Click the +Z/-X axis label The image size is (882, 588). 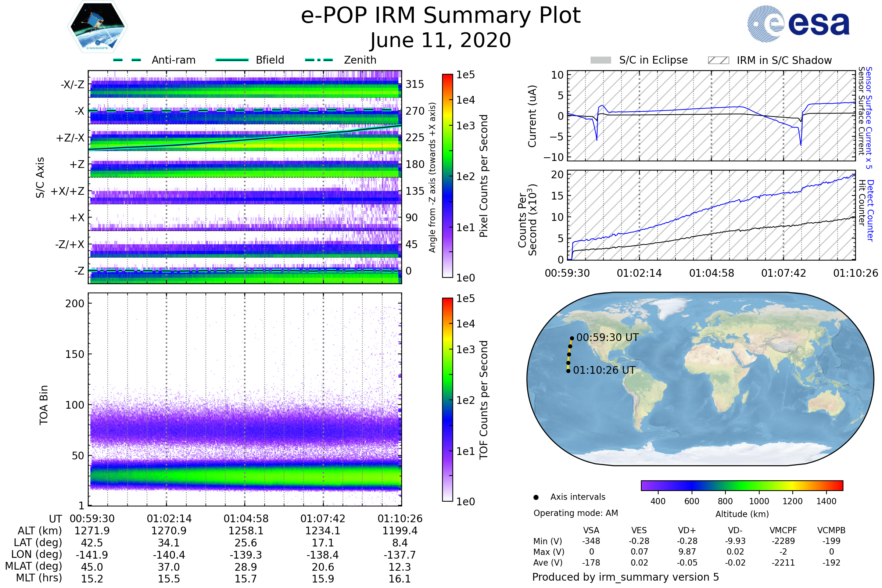[70, 138]
